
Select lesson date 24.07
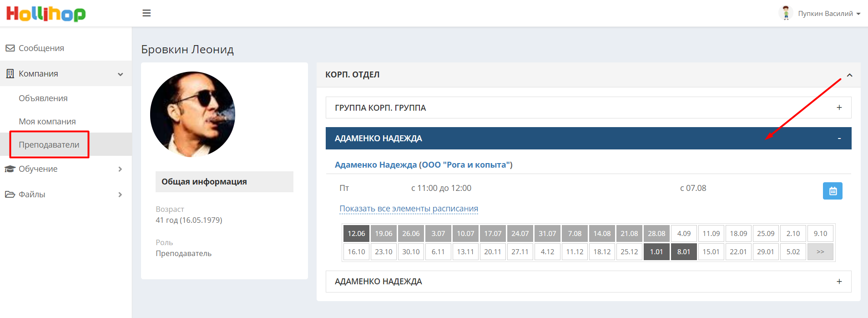520,234
